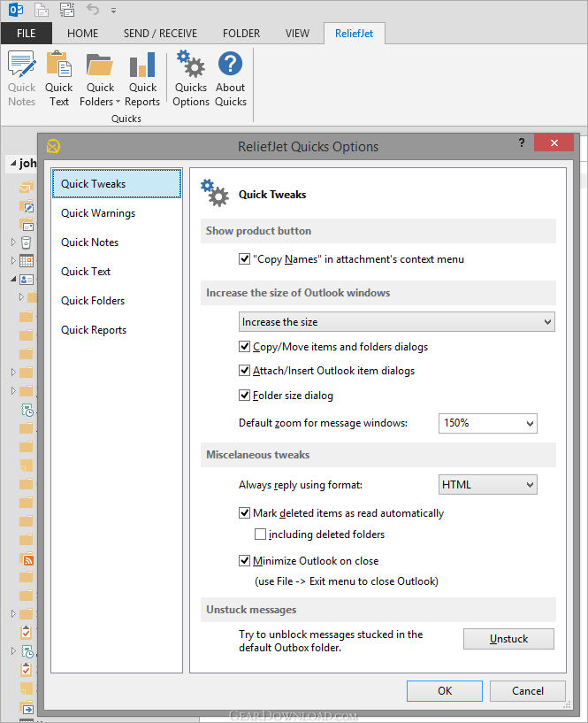Toggle Attach/Insert Outlook item dialogs checkbox
Image resolution: width=588 pixels, height=723 pixels.
pyautogui.click(x=244, y=370)
